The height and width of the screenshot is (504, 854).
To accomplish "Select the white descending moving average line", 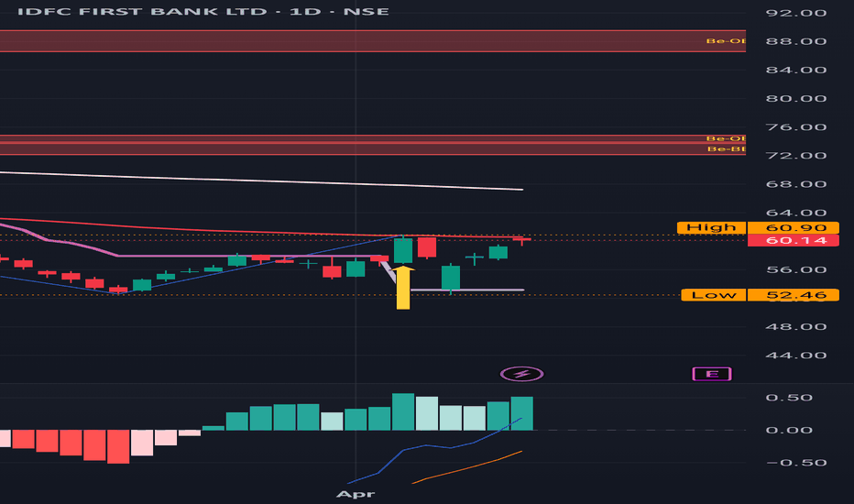I will (261, 181).
